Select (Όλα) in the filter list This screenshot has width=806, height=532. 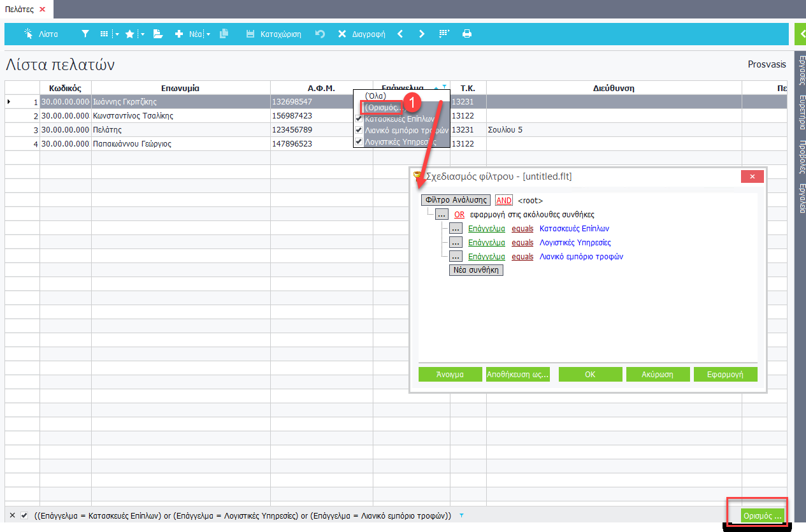pyautogui.click(x=376, y=96)
